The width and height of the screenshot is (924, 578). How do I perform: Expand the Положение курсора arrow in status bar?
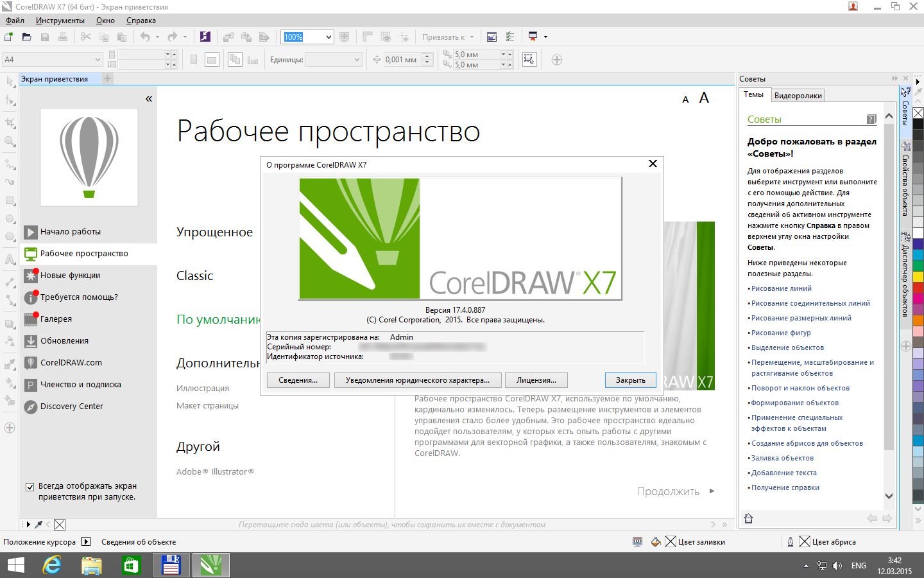pos(87,541)
